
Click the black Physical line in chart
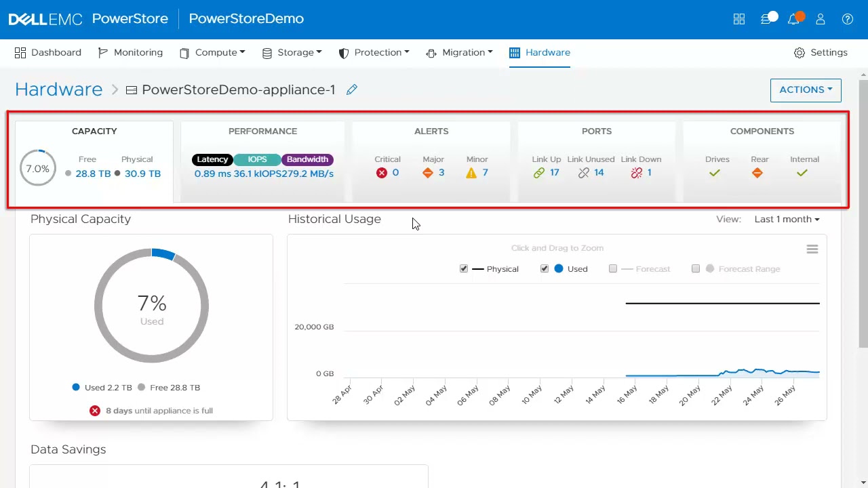[x=722, y=303]
